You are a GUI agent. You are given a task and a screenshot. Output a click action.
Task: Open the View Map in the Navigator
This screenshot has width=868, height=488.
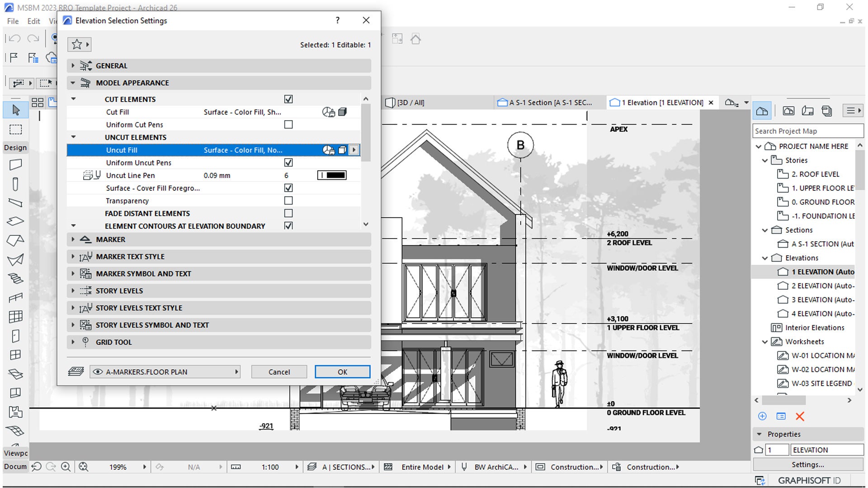click(x=789, y=110)
